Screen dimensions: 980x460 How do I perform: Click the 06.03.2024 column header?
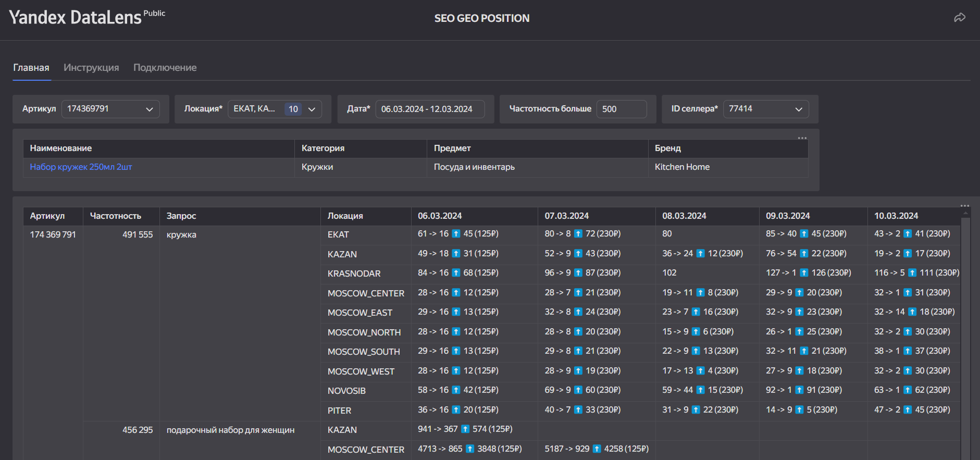pyautogui.click(x=474, y=216)
